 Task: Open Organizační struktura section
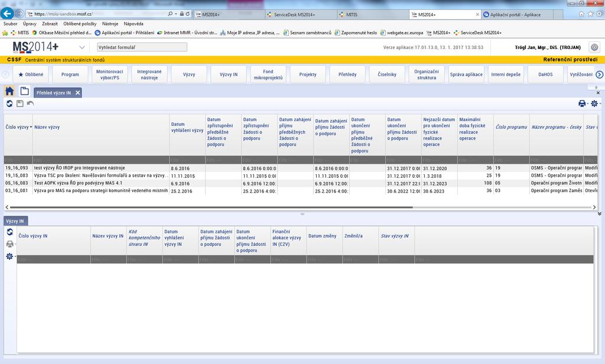click(x=427, y=74)
